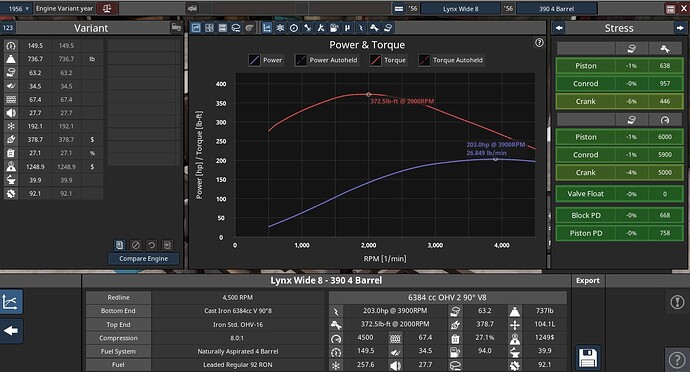Open the last engine-outline graph icon
This screenshot has height=372, width=690.
click(388, 28)
